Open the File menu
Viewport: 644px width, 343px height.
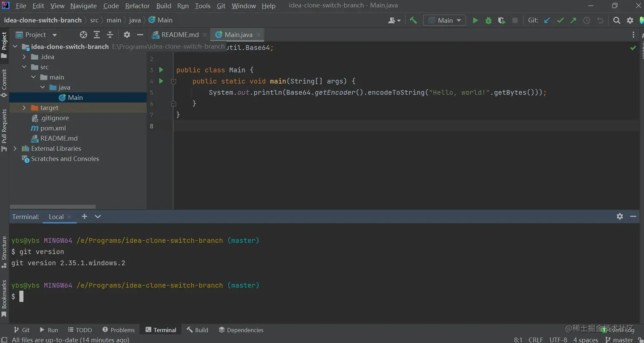pyautogui.click(x=20, y=6)
